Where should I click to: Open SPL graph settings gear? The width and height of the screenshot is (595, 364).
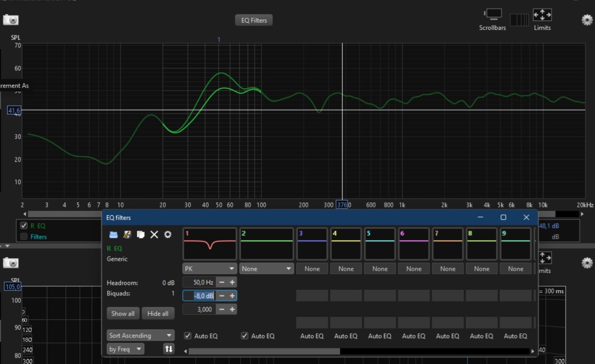coord(587,20)
